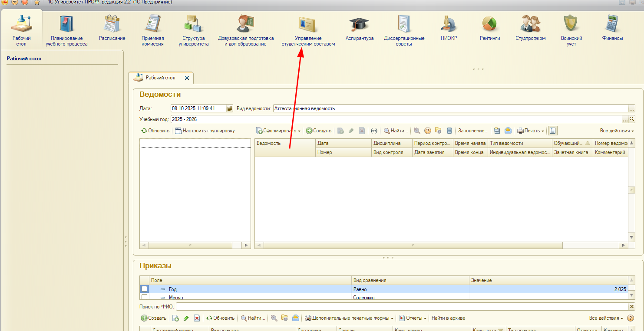Viewport: 644px width, 331px height.
Task: Click Найти в архиве button
Action: 448,318
